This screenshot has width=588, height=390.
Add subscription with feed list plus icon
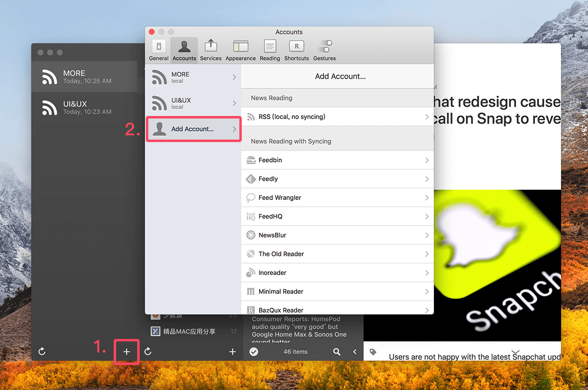233,352
